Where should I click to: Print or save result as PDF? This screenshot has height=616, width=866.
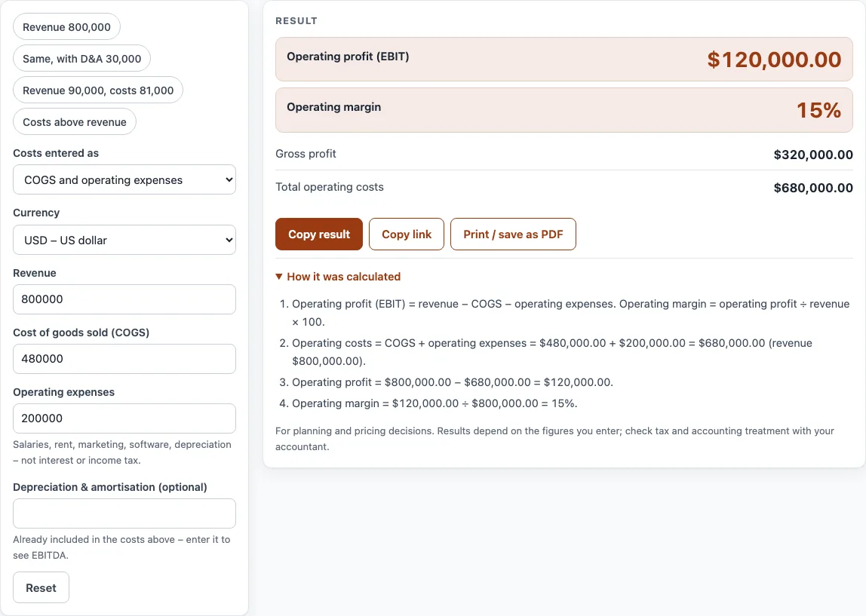[513, 234]
